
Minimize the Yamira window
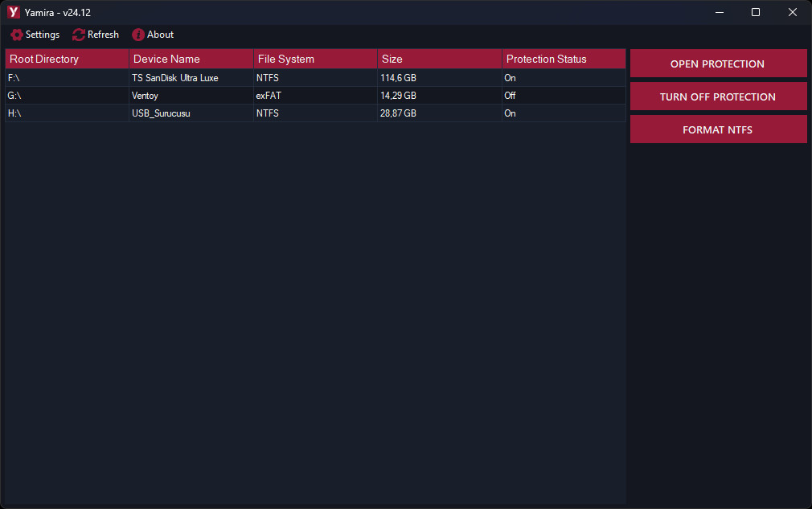pyautogui.click(x=720, y=12)
